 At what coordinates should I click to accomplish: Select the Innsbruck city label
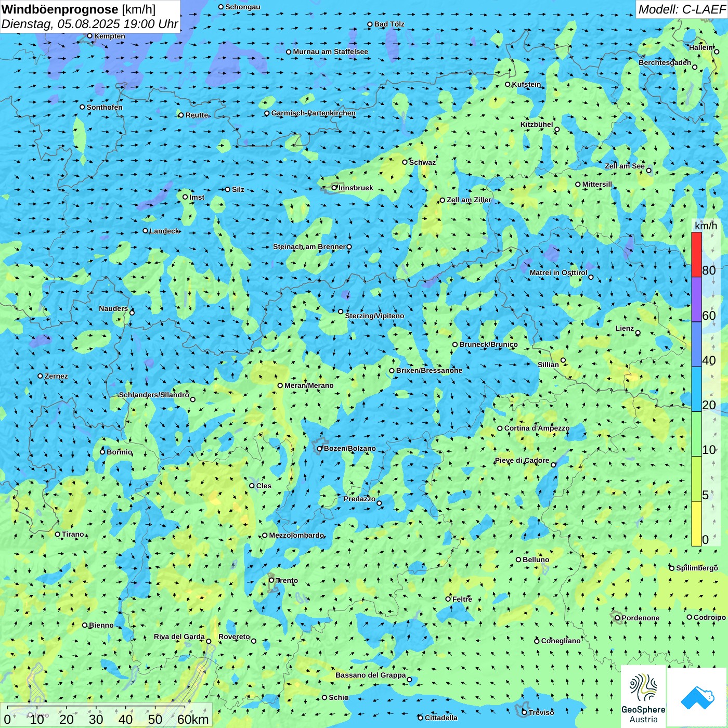pyautogui.click(x=356, y=188)
